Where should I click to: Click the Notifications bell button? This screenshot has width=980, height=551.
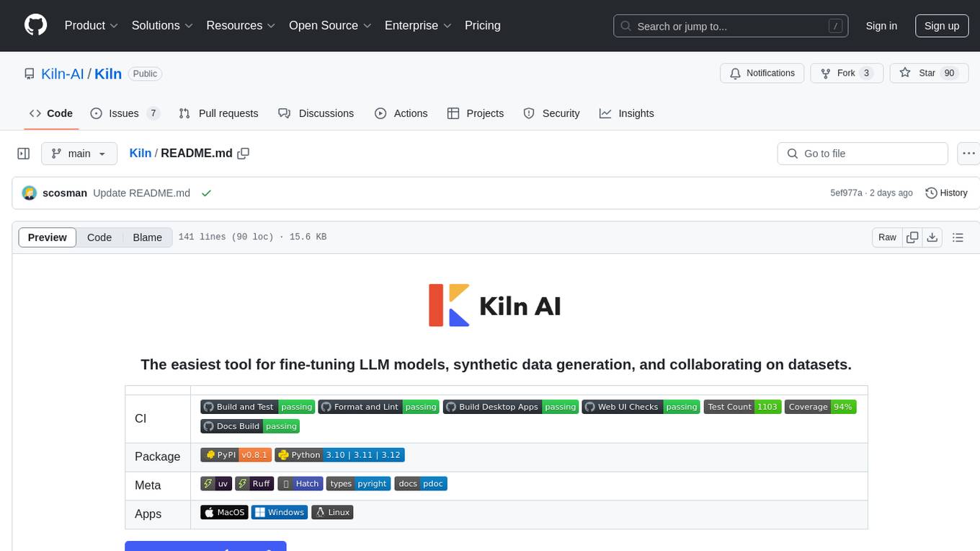point(762,73)
